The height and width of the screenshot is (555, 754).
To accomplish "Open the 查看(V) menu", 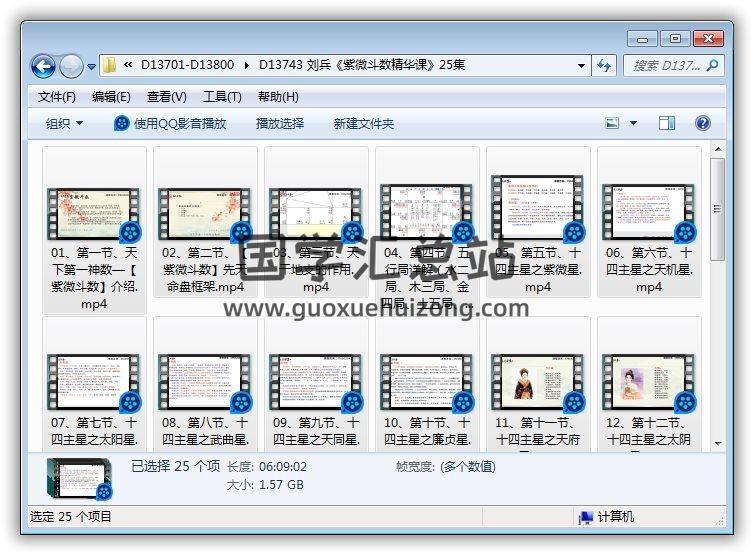I will (x=166, y=97).
